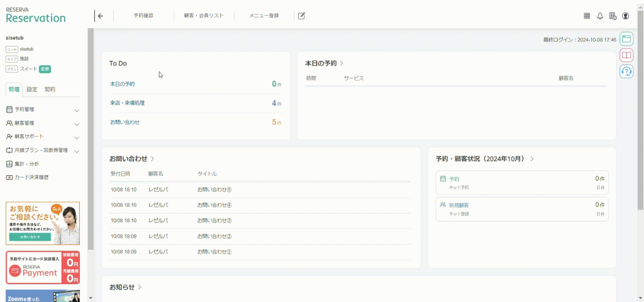
Task: Open the user account avatar icon
Action: pyautogui.click(x=626, y=16)
